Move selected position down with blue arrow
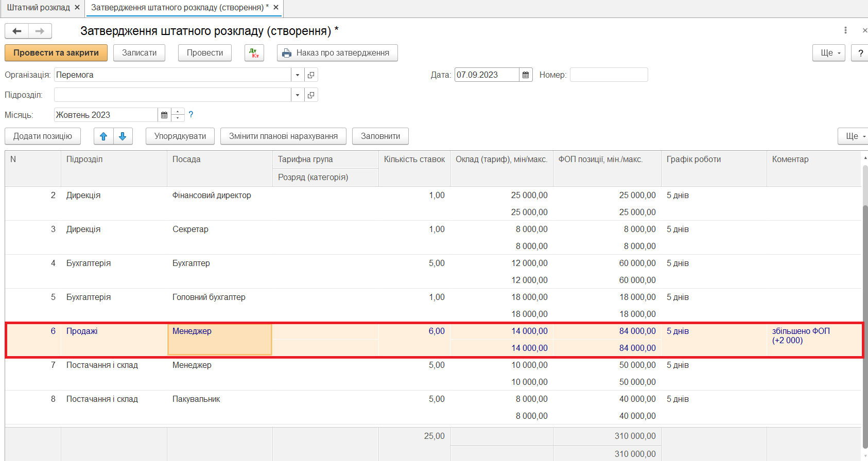The width and height of the screenshot is (868, 461). [x=123, y=136]
